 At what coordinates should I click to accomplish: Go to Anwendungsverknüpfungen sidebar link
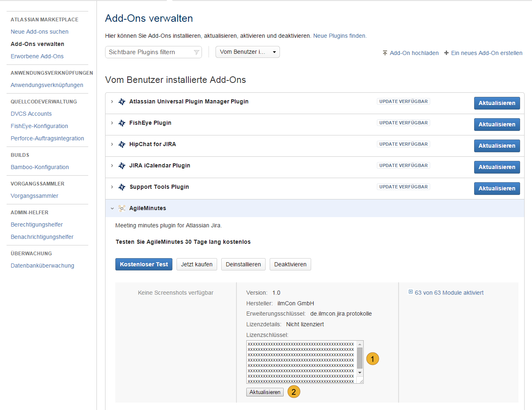point(47,85)
